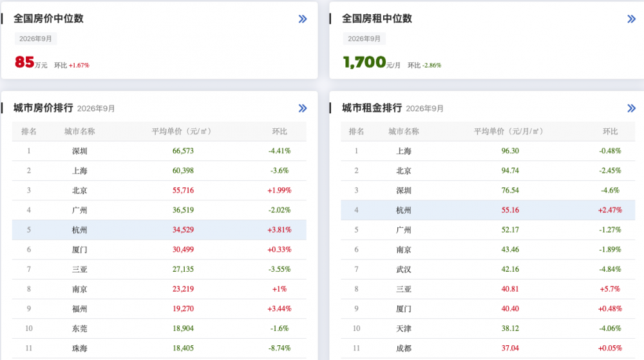Click the 1,700元/月 median rent value
This screenshot has width=644, height=360.
click(372, 62)
